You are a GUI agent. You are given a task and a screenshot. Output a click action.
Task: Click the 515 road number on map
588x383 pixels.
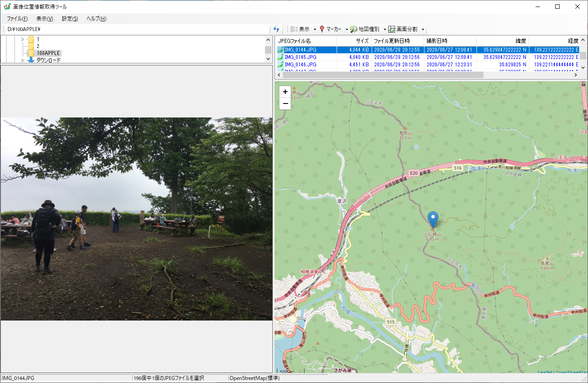click(391, 322)
